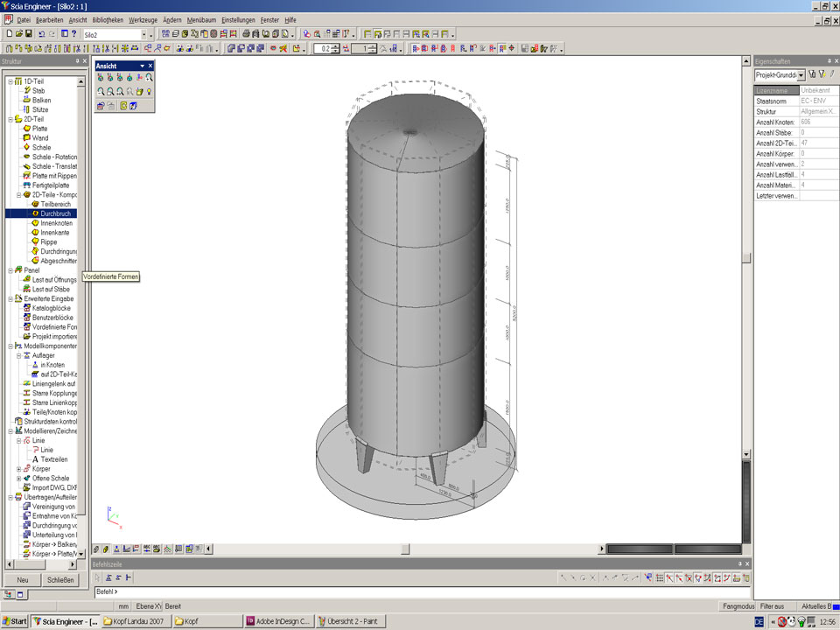Click the horizontal view slider handle

coord(404,549)
